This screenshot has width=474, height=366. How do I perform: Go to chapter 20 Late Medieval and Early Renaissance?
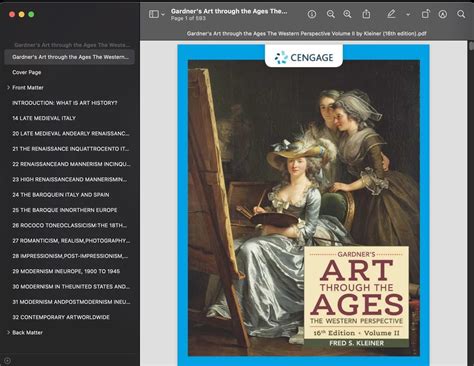(71, 133)
